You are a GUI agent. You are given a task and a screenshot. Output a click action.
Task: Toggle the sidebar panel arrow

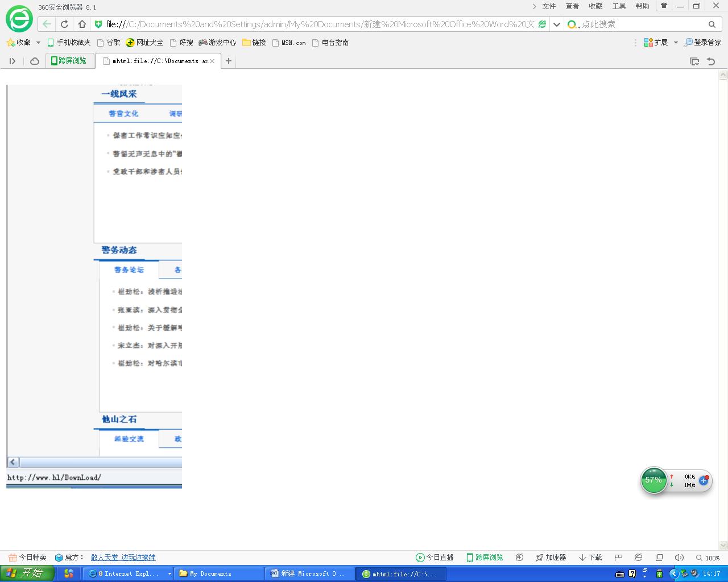pyautogui.click(x=13, y=61)
